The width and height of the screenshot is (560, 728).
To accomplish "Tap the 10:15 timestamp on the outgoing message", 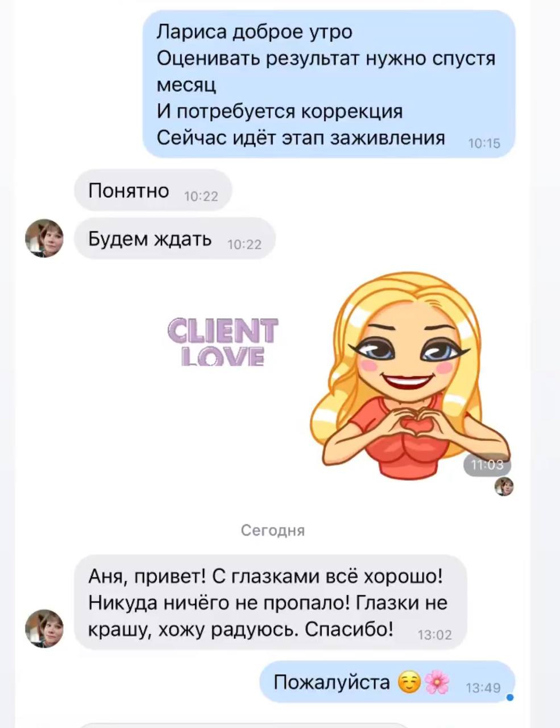I will coord(484,143).
